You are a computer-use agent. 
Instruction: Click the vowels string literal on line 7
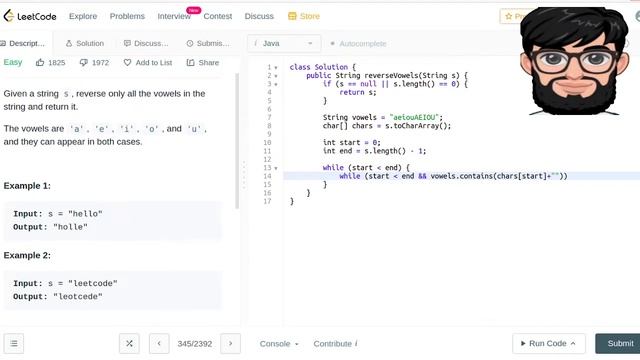[414, 118]
